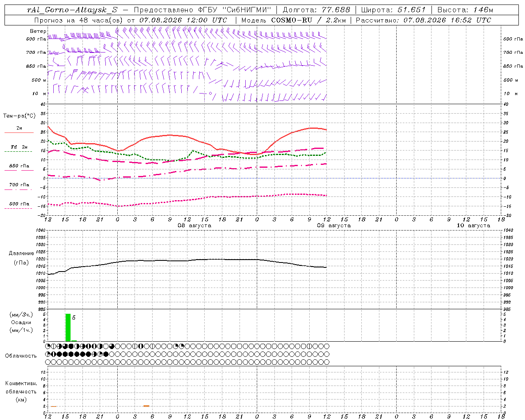525x420 pixels.
Task: Click the Осадки precipitation label
Action: [21, 322]
